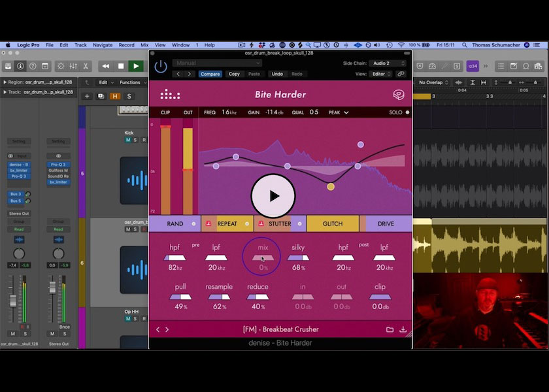The image size is (549, 392).
Task: Click the denise dots logo icon
Action: tap(170, 95)
